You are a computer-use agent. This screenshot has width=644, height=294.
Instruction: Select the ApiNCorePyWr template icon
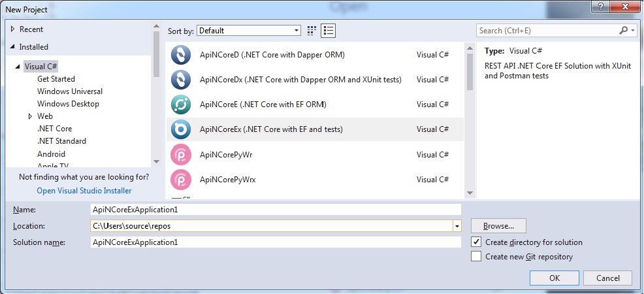click(x=181, y=155)
